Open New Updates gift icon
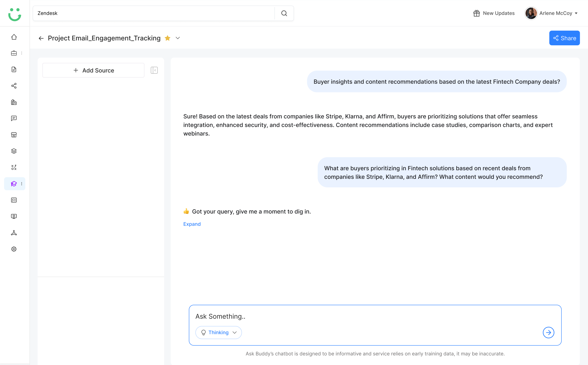 tap(477, 13)
